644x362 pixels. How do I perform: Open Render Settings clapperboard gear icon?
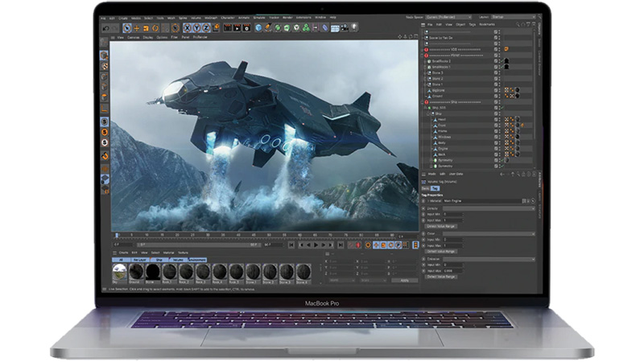246,28
